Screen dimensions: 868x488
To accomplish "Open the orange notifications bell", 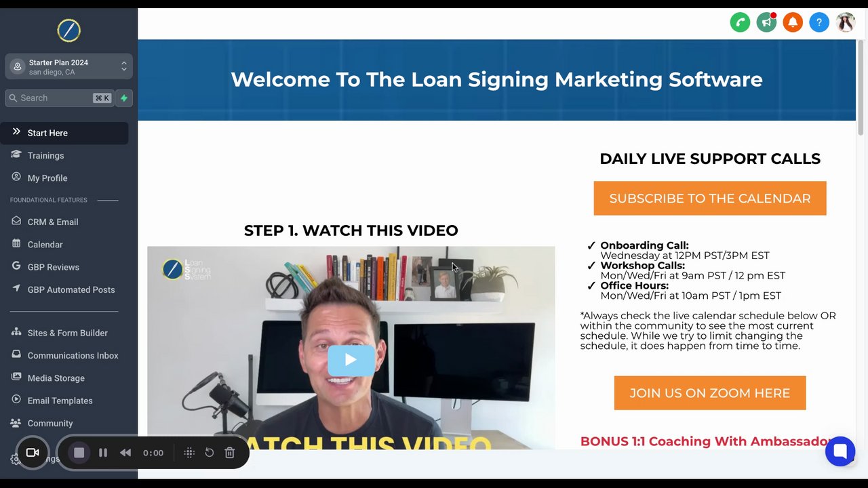I will click(x=793, y=22).
